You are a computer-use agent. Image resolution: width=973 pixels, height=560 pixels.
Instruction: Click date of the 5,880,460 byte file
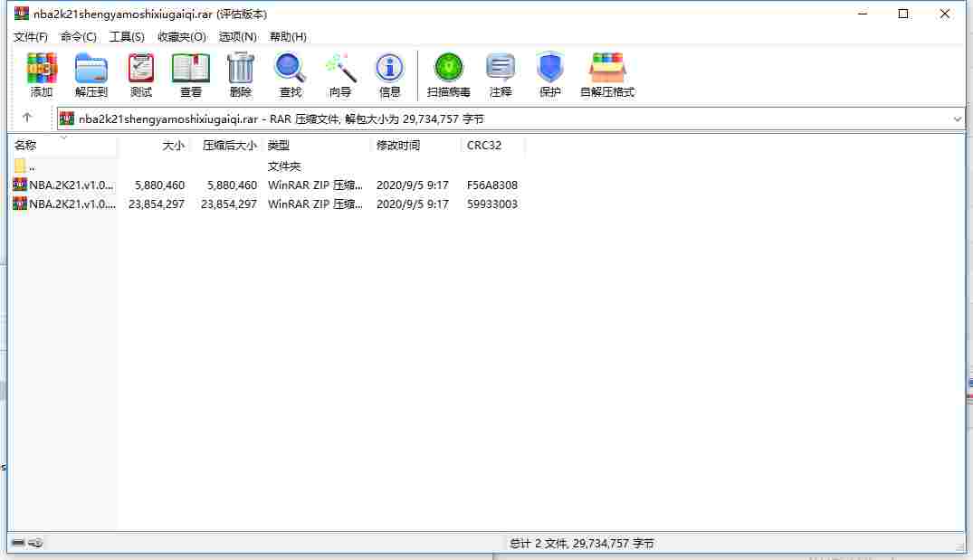tap(412, 185)
